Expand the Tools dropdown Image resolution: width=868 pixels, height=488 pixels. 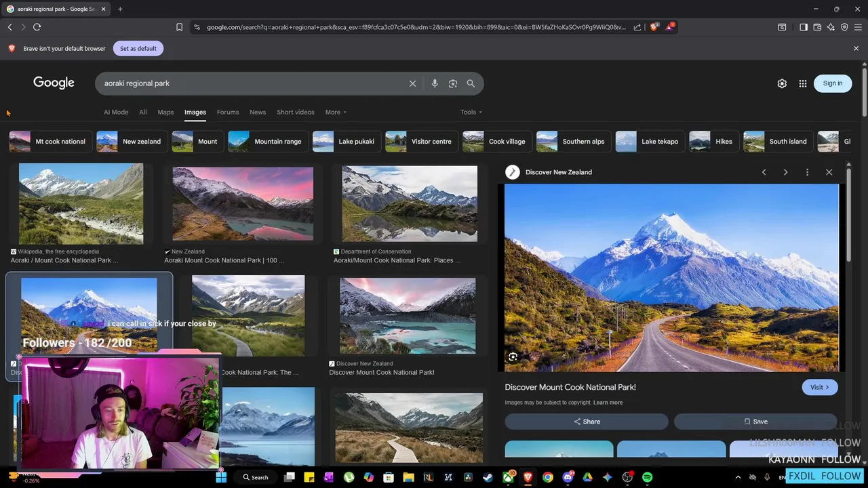[471, 112]
